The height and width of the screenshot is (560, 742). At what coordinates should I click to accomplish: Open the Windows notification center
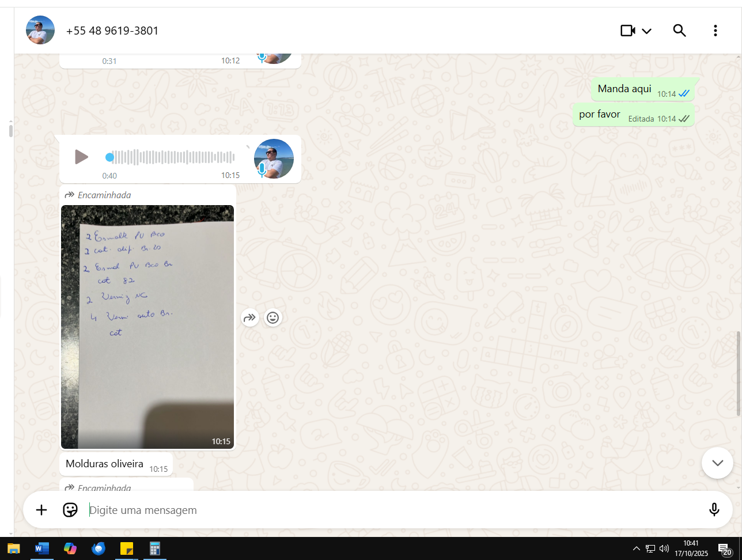(x=724, y=548)
